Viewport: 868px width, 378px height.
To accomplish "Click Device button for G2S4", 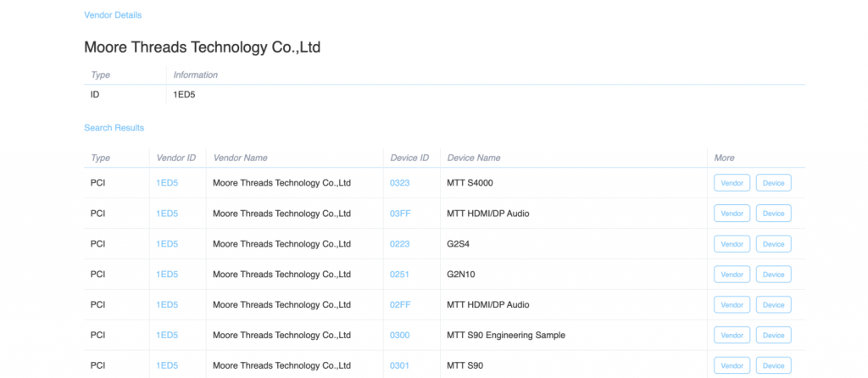I will (x=773, y=243).
